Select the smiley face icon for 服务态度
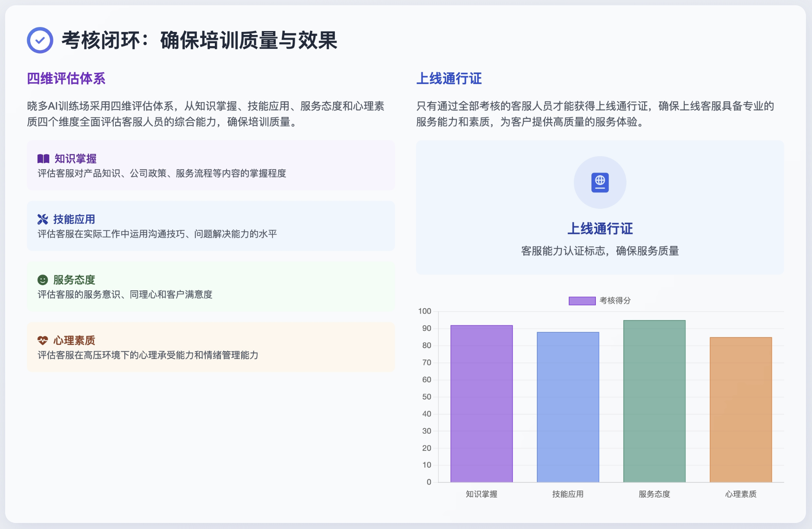Image resolution: width=812 pixels, height=529 pixels. coord(43,280)
